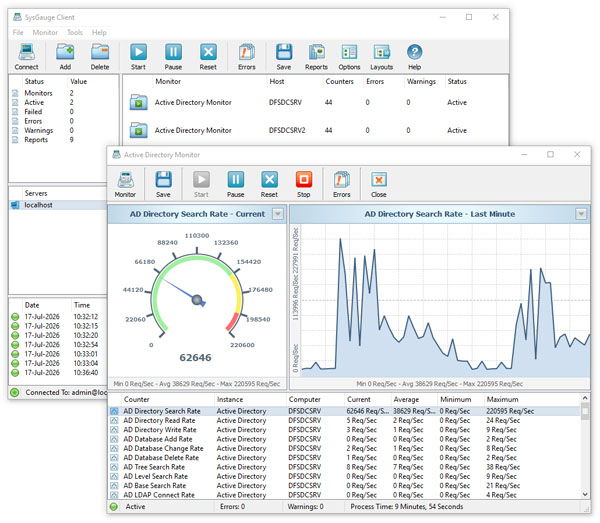The image size is (600, 523).
Task: Click Save icon in SysGauge Client toolbar
Action: 284,52
